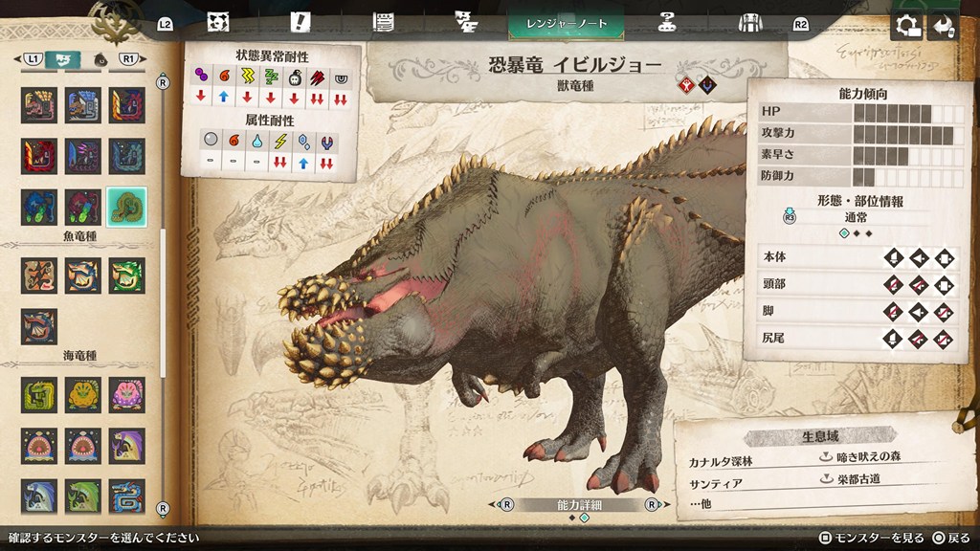Toggle form with R3 button beside 通常
The width and height of the screenshot is (980, 551).
click(x=791, y=217)
